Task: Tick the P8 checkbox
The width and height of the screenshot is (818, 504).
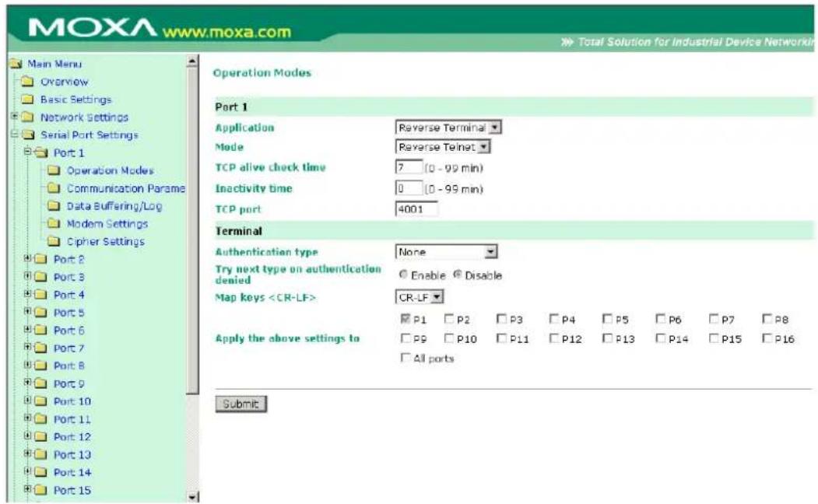Action: coord(767,318)
